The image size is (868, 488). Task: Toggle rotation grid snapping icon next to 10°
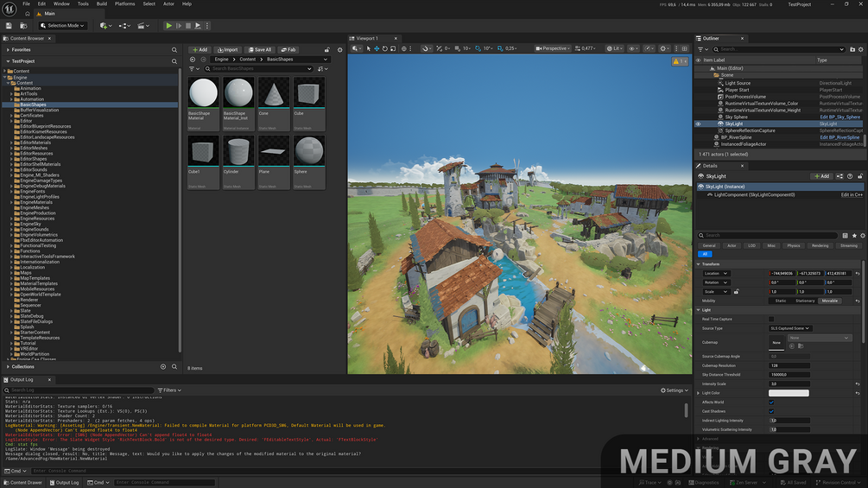coord(478,48)
